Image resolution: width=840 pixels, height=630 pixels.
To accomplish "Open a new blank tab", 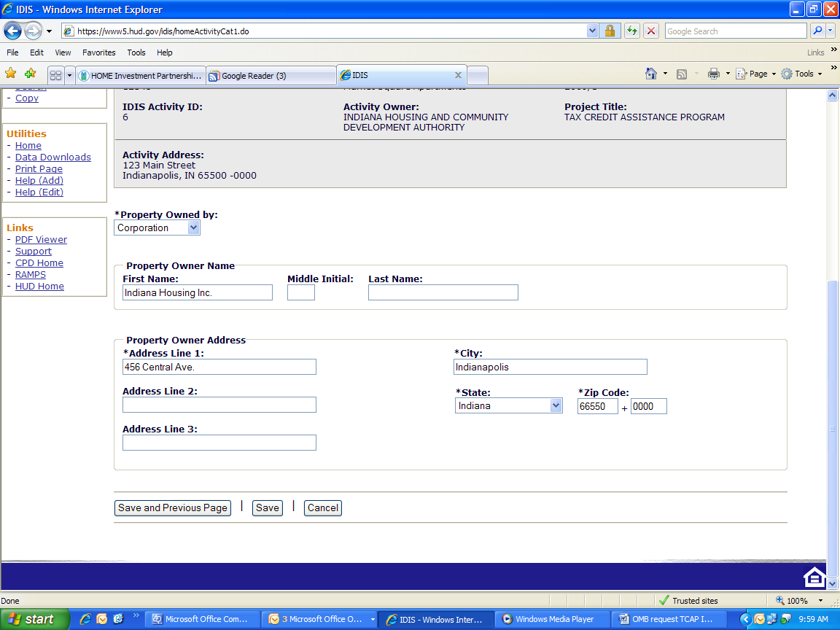I will pos(478,76).
